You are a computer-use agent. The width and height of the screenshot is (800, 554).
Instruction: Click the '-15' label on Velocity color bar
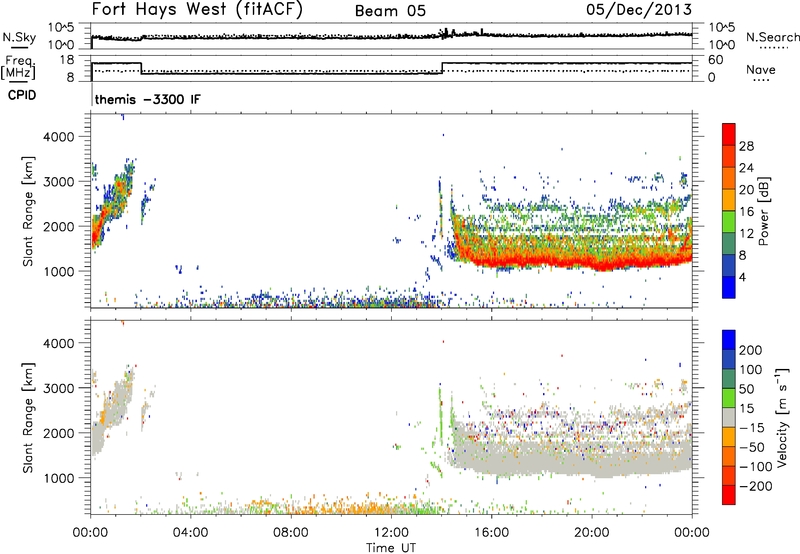click(x=752, y=428)
